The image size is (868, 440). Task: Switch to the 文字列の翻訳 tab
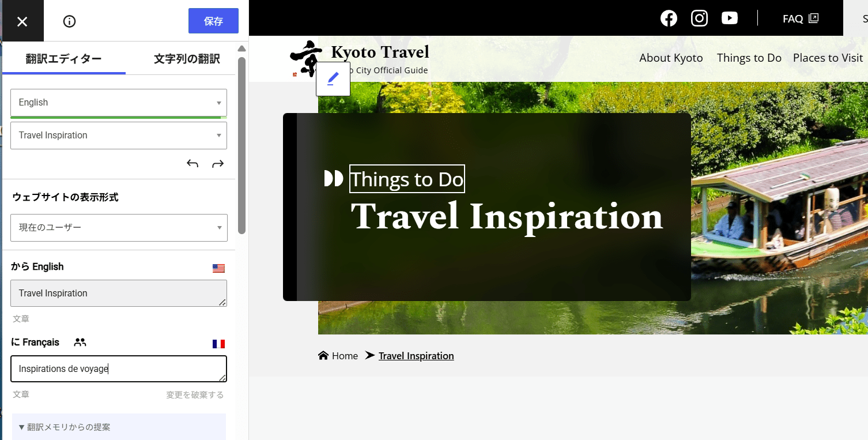pos(187,59)
